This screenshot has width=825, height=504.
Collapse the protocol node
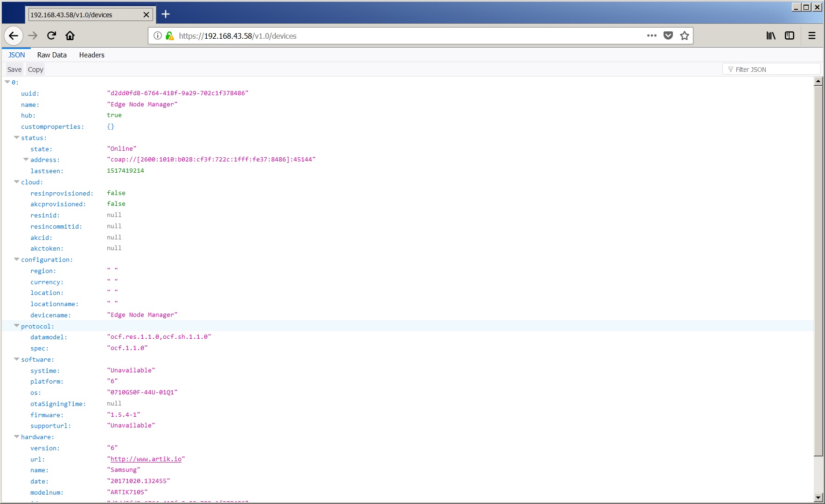click(x=17, y=326)
